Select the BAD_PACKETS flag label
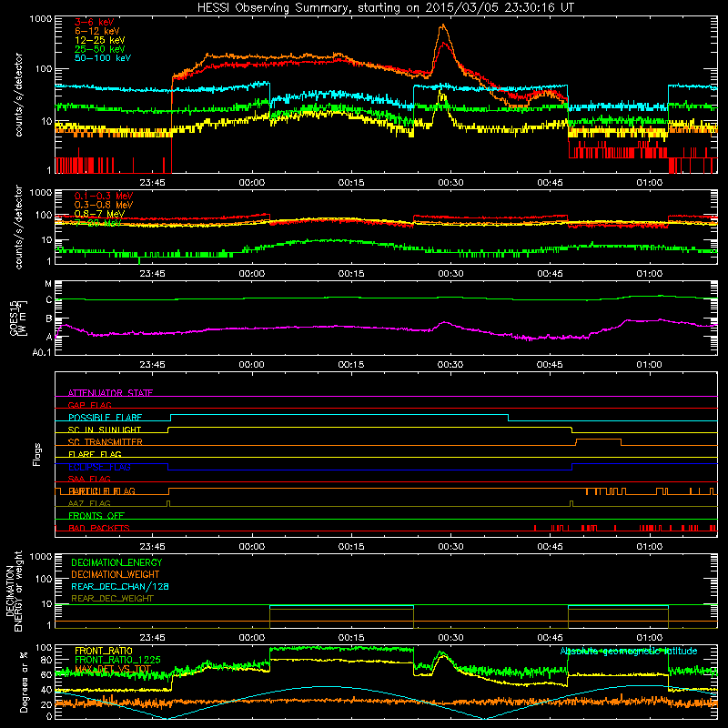The width and height of the screenshot is (728, 728). 99,528
